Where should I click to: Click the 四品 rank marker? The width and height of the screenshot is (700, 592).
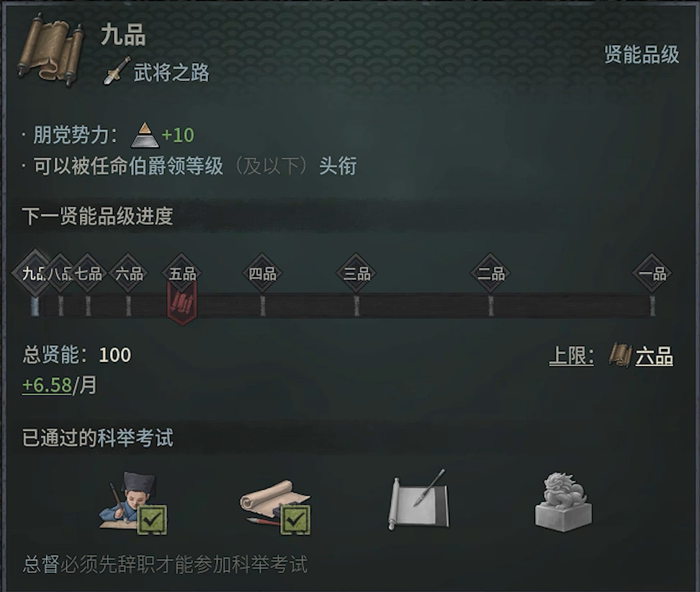click(x=262, y=273)
